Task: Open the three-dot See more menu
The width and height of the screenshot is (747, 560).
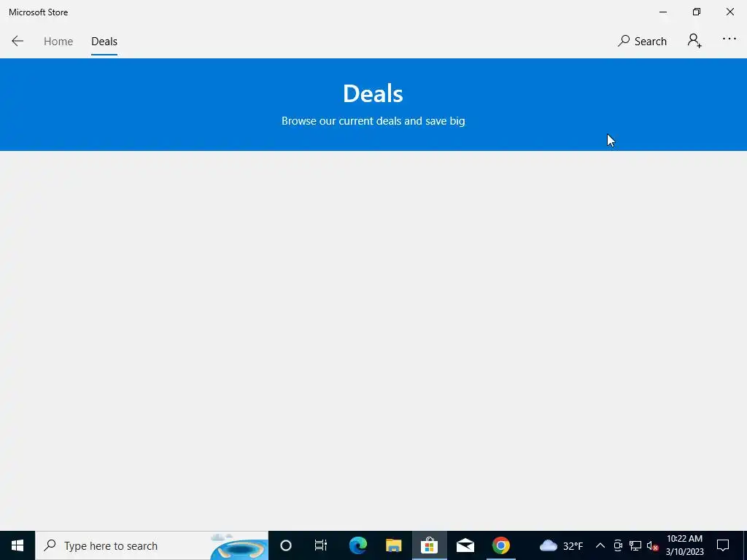Action: pos(729,39)
